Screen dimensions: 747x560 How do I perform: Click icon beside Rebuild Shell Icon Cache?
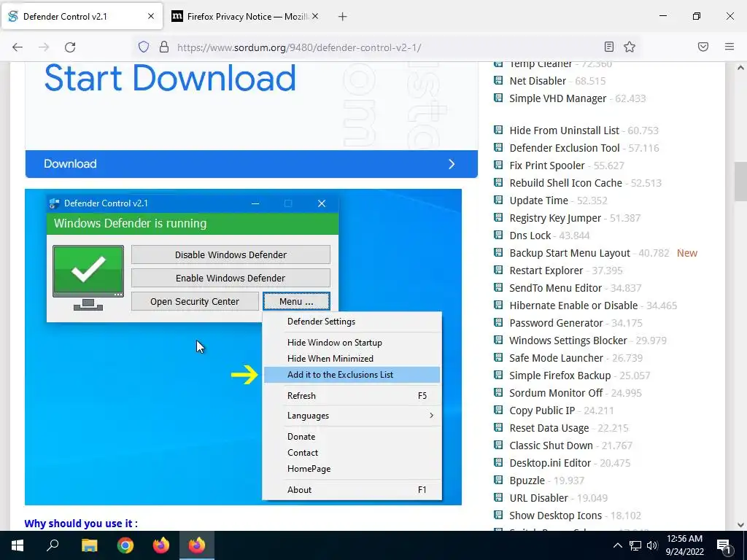(x=498, y=182)
